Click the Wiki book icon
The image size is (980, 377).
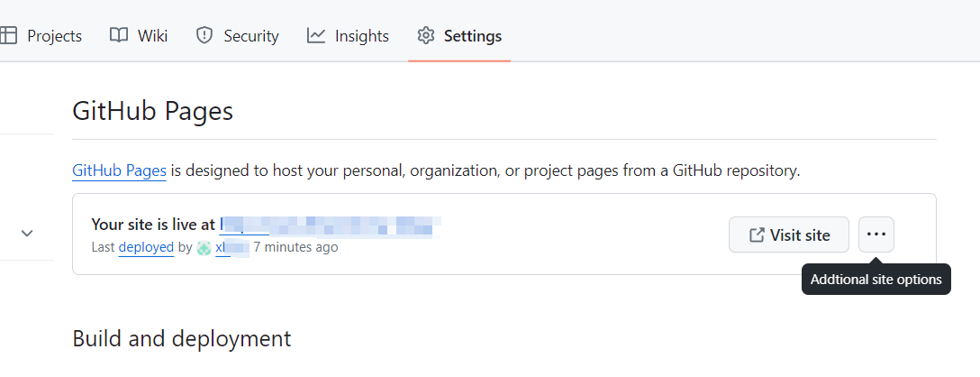pyautogui.click(x=119, y=36)
